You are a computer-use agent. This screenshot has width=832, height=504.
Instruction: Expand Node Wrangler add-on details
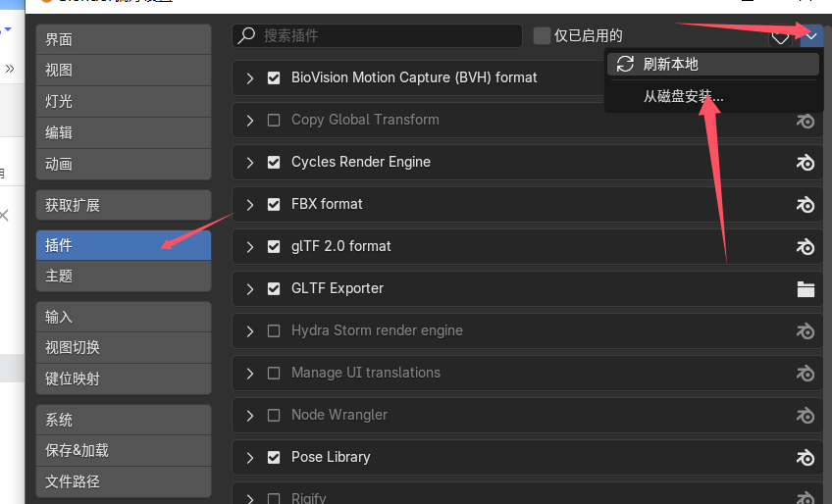point(250,416)
